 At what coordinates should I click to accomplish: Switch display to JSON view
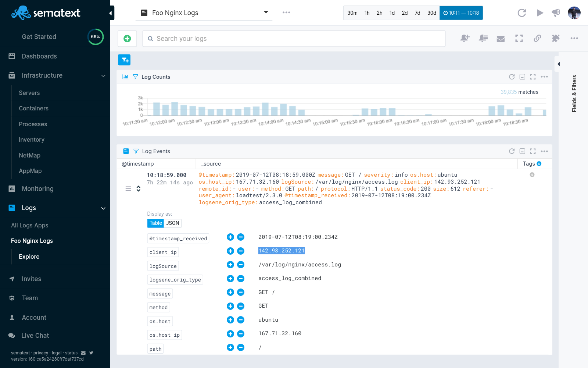click(x=172, y=223)
